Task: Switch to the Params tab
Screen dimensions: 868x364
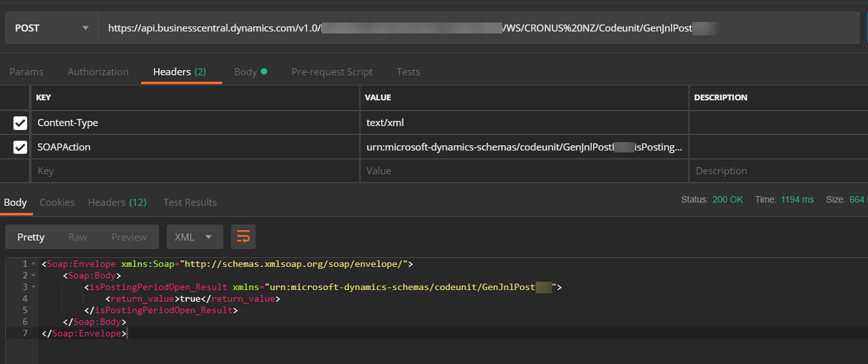Action: [26, 72]
